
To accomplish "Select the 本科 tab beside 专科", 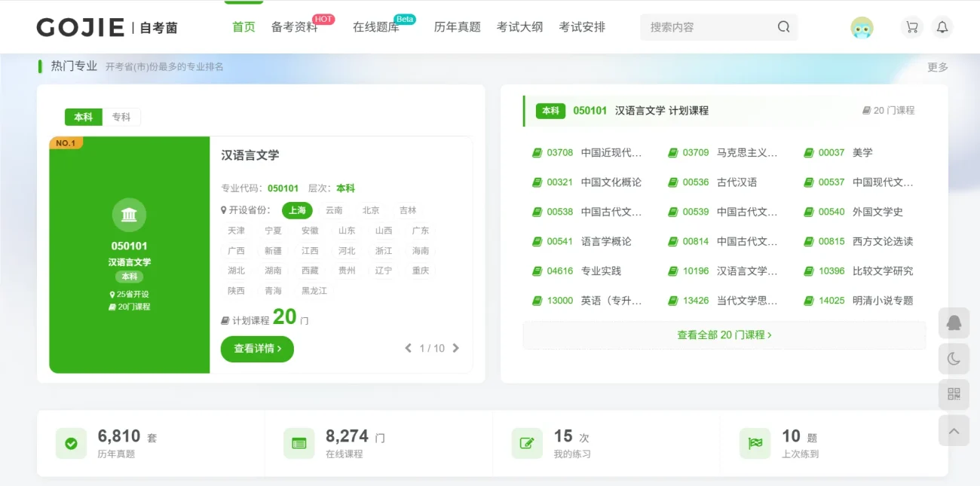I will pyautogui.click(x=84, y=118).
